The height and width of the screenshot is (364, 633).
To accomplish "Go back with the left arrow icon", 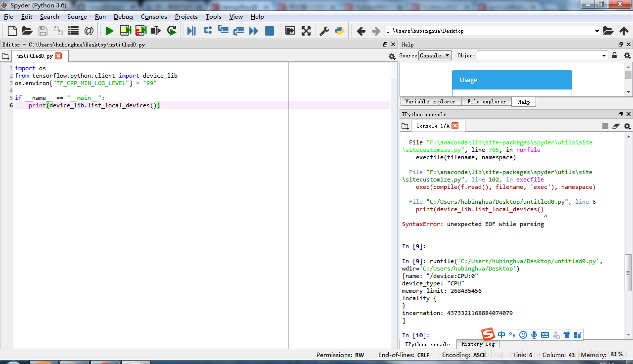I will tap(361, 31).
